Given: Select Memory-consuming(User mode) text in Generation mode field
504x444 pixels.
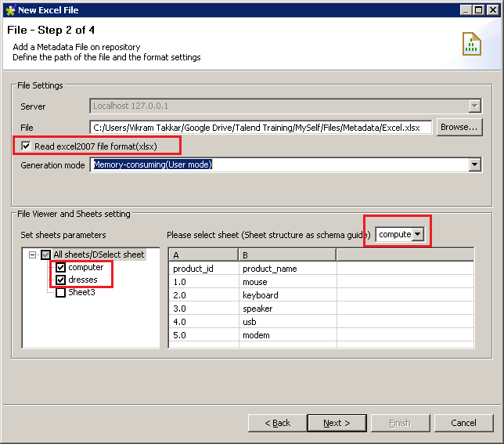Looking at the screenshot, I should [153, 164].
